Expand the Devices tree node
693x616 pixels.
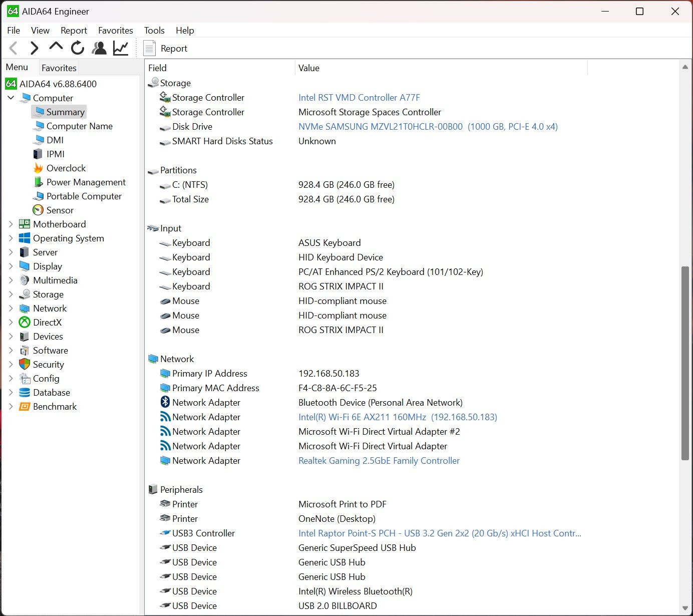[11, 337]
